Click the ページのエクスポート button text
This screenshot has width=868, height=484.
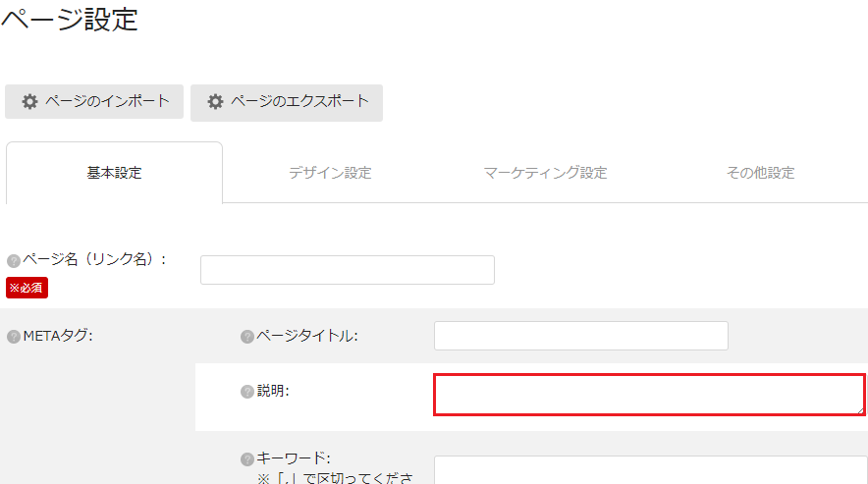(x=299, y=101)
